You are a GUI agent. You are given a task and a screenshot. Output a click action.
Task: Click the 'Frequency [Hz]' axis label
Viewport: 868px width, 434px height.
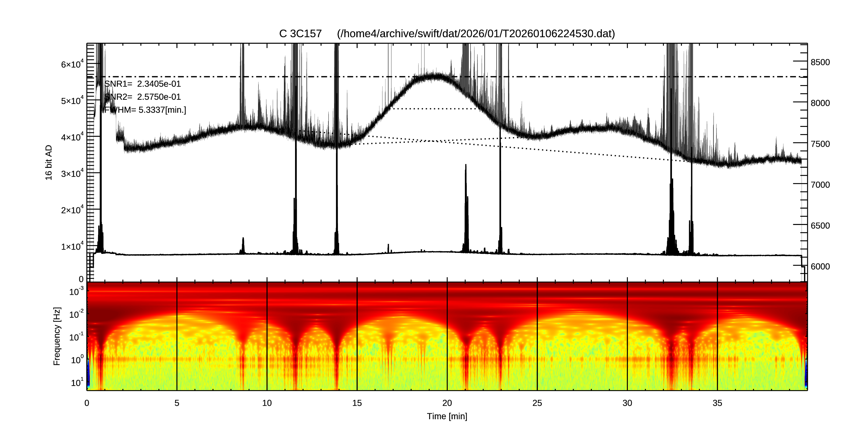tap(57, 336)
